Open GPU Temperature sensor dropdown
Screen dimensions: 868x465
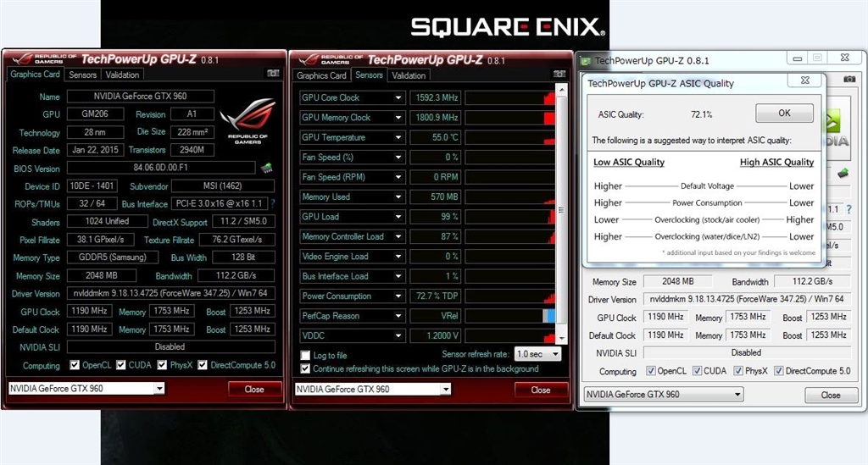(398, 138)
